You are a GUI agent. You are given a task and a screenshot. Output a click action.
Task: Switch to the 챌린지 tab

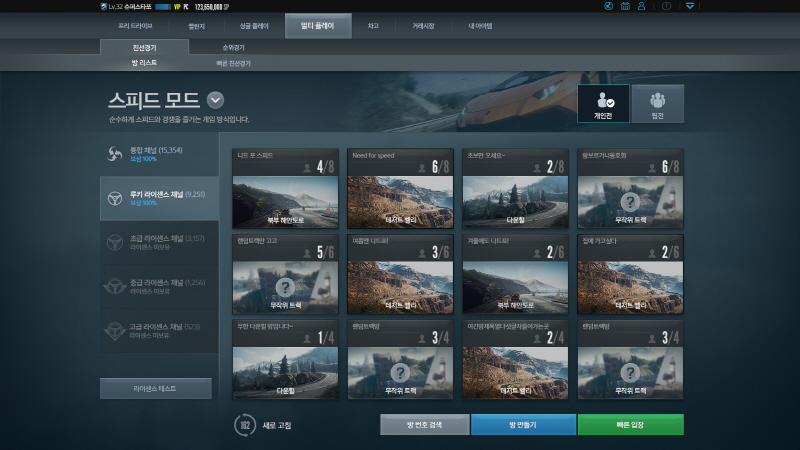click(x=196, y=26)
